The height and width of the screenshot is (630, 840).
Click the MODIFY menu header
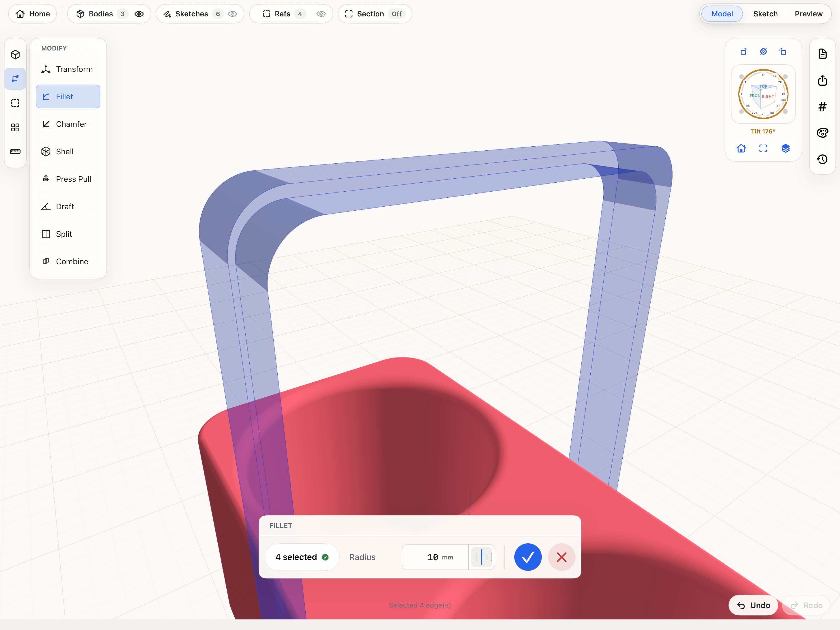[x=54, y=48]
